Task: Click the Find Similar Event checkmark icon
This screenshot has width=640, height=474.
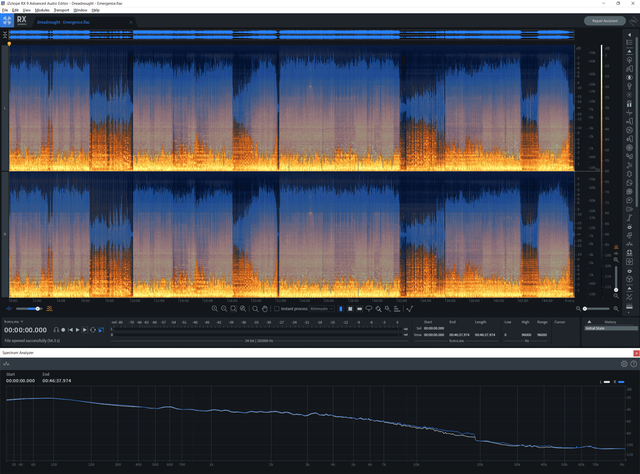Action: point(409,309)
